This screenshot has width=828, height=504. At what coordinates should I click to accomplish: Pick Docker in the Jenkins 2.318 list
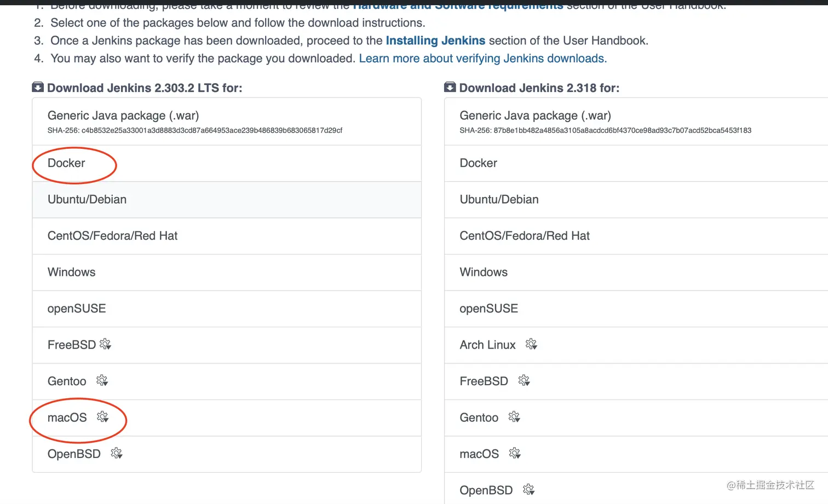pos(479,163)
